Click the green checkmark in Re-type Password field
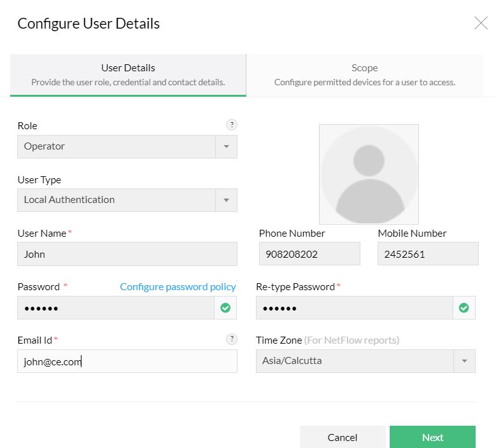The height and width of the screenshot is (448, 496). click(x=464, y=308)
